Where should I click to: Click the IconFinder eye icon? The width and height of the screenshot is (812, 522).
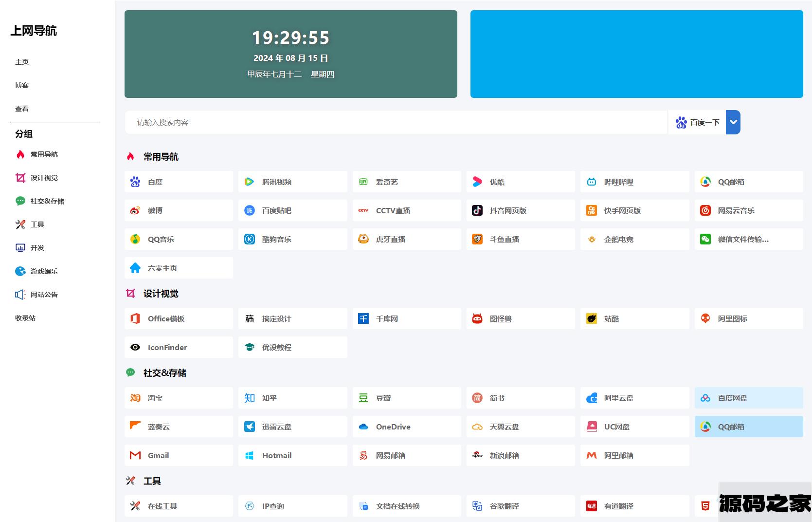[135, 347]
